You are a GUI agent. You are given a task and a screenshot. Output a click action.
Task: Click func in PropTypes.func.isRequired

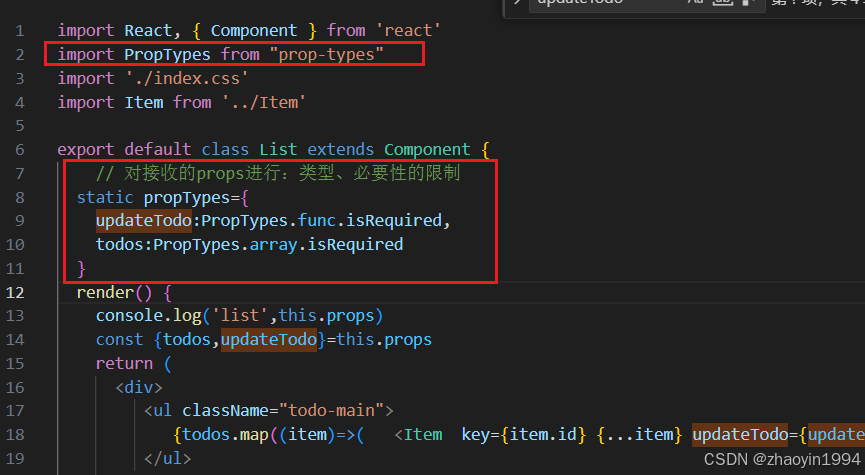[x=317, y=221]
